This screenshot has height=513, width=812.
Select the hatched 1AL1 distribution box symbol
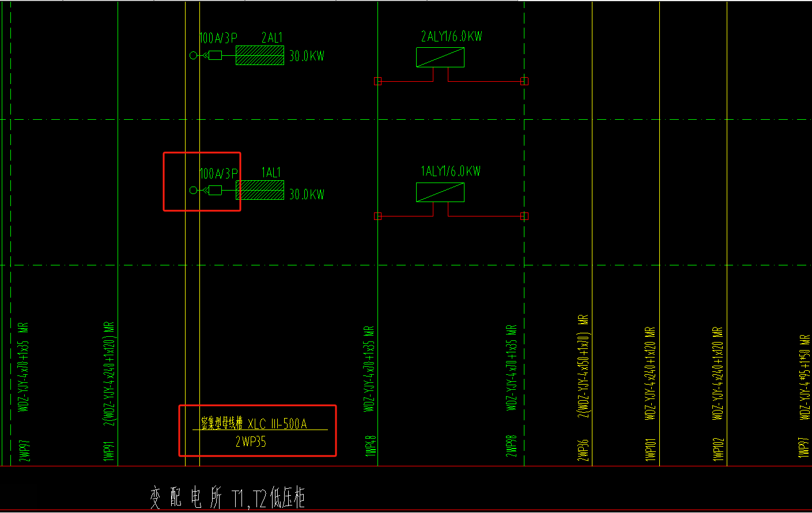260,190
